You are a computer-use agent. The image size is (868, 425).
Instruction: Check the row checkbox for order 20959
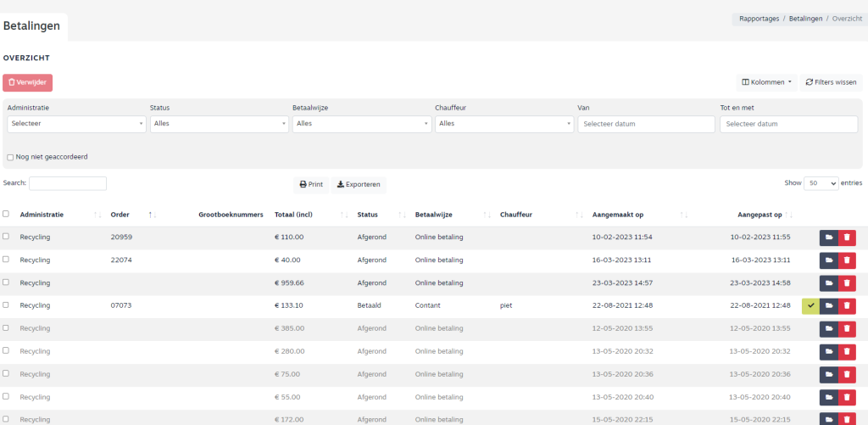7,237
